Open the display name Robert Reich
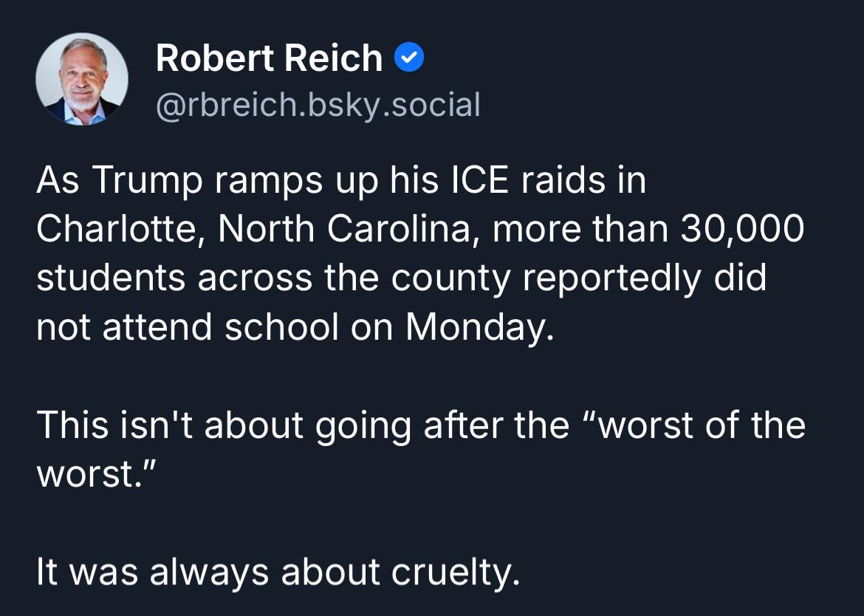This screenshot has width=864, height=616. point(269,58)
